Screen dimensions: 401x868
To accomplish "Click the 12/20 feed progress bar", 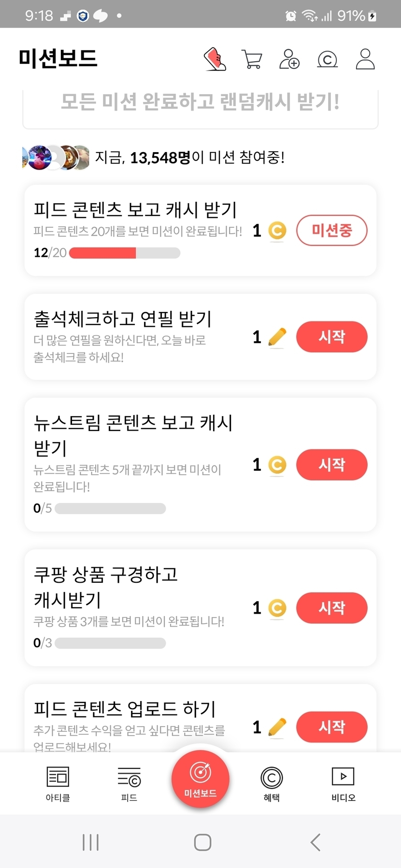I will (x=125, y=253).
